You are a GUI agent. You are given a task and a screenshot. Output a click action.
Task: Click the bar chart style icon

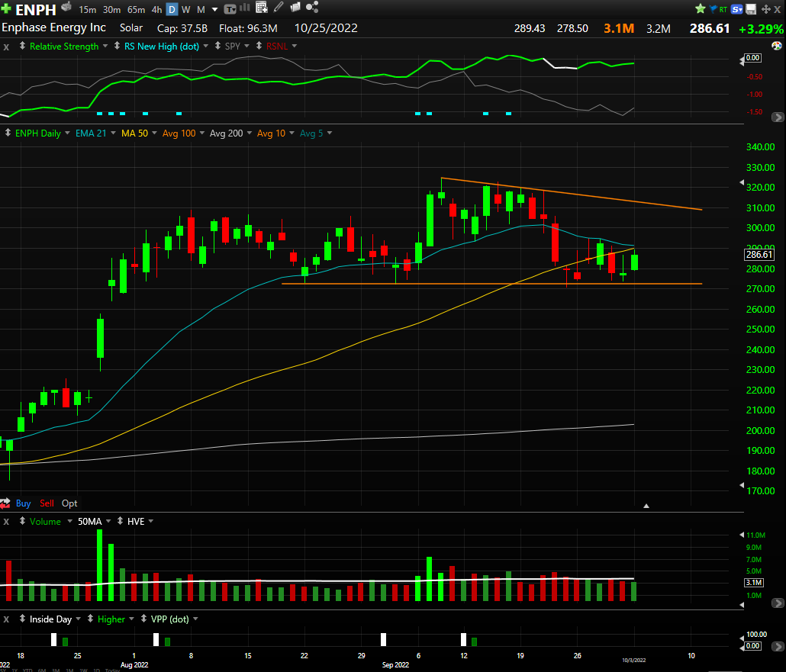(245, 7)
